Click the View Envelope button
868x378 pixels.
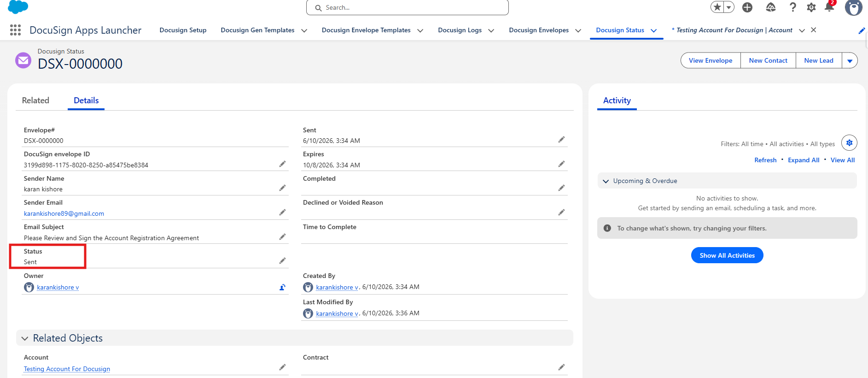711,60
